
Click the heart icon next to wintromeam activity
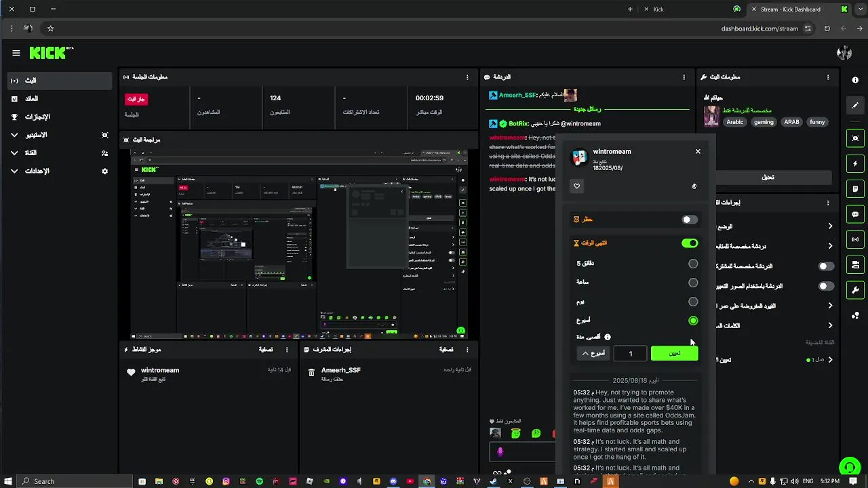pyautogui.click(x=131, y=372)
